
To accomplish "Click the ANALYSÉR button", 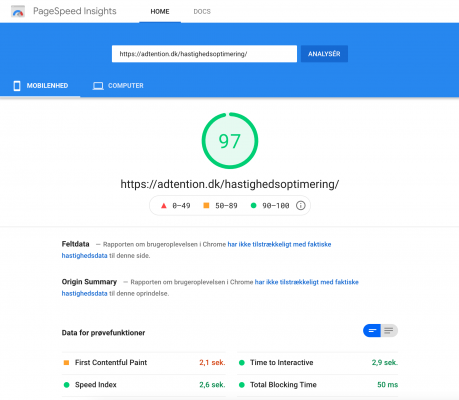I will (324, 54).
